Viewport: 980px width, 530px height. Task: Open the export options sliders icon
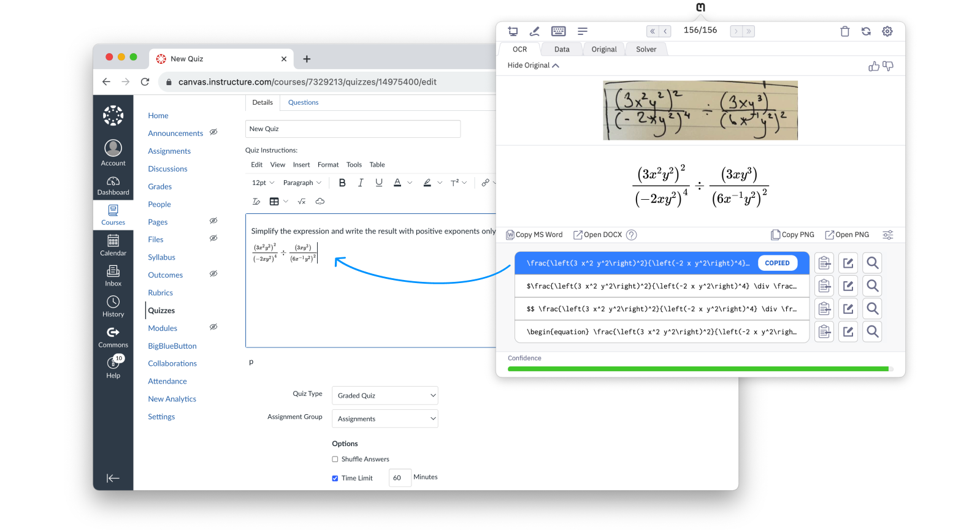pyautogui.click(x=887, y=235)
